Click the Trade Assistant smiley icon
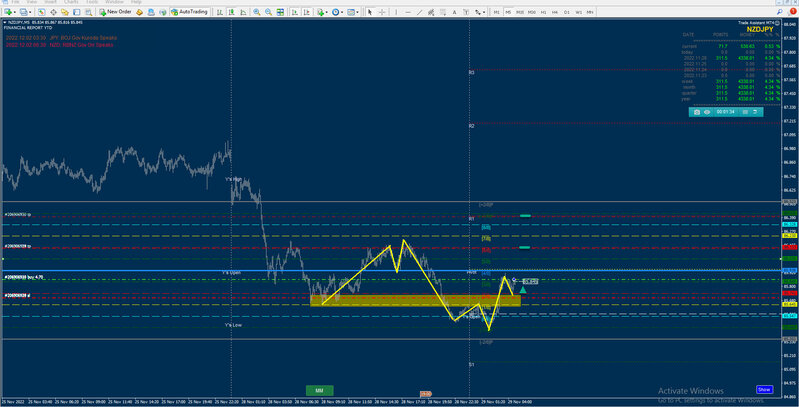 pyautogui.click(x=777, y=22)
